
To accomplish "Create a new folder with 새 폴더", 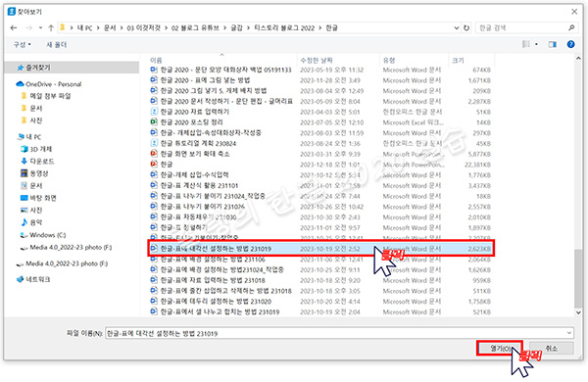I will [56, 45].
